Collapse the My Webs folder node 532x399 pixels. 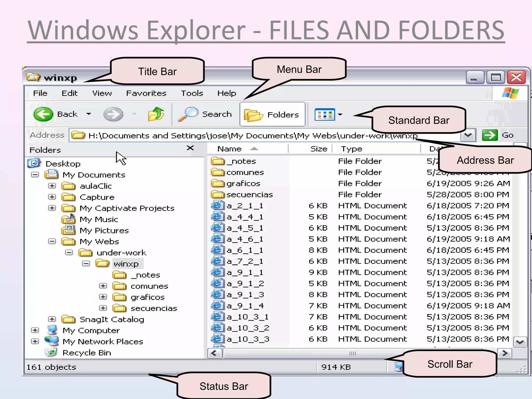point(52,241)
